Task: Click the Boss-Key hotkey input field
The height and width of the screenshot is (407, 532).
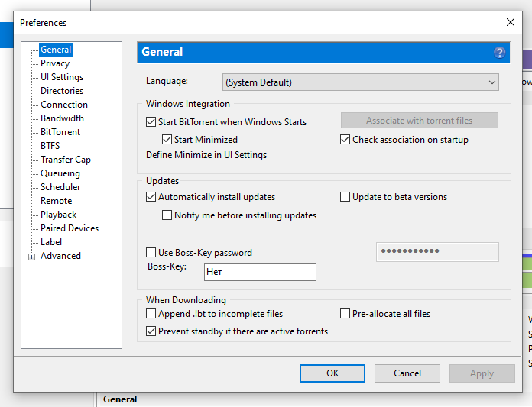Action: point(260,272)
